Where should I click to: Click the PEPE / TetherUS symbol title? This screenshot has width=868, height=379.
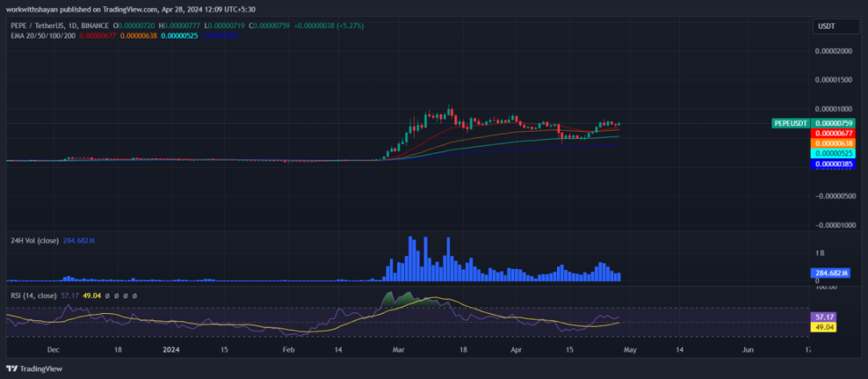39,26
